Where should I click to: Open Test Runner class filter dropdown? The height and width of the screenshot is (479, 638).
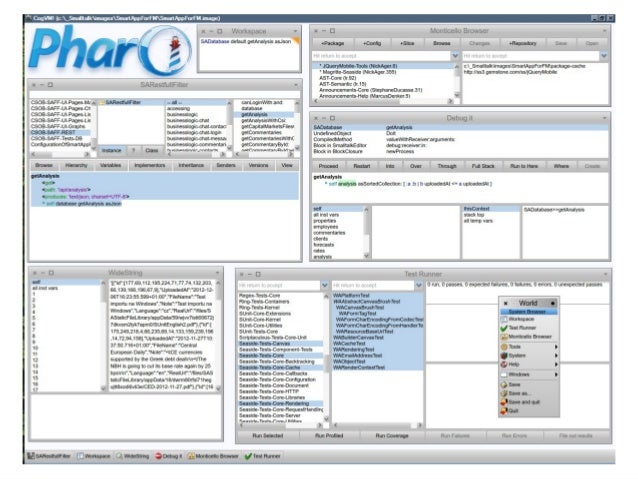tap(419, 286)
